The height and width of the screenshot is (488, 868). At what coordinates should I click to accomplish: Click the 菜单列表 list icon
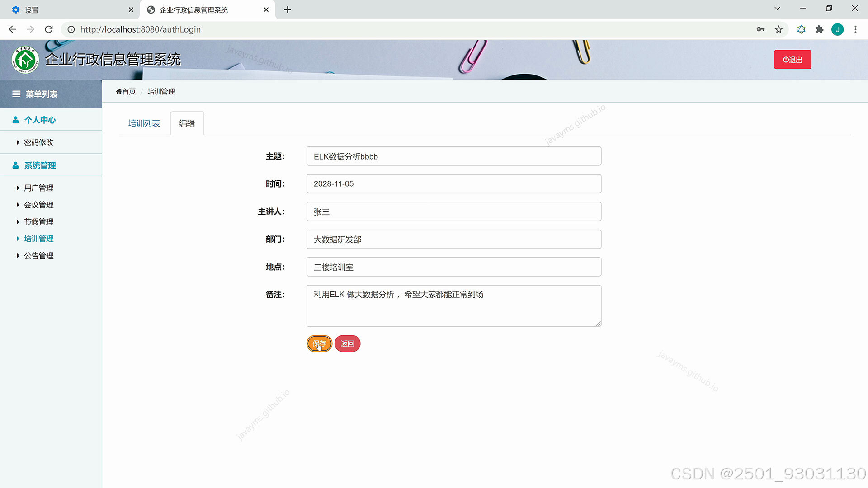(16, 94)
